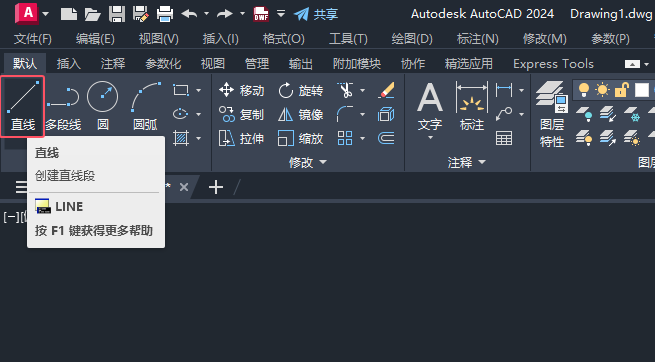Click the 标注 dimension tool

[x=472, y=106]
